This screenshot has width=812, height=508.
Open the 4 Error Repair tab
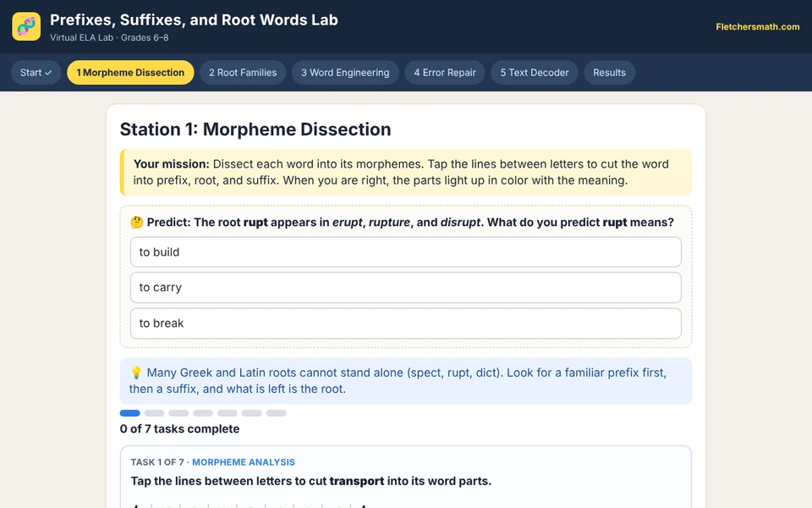tap(445, 73)
